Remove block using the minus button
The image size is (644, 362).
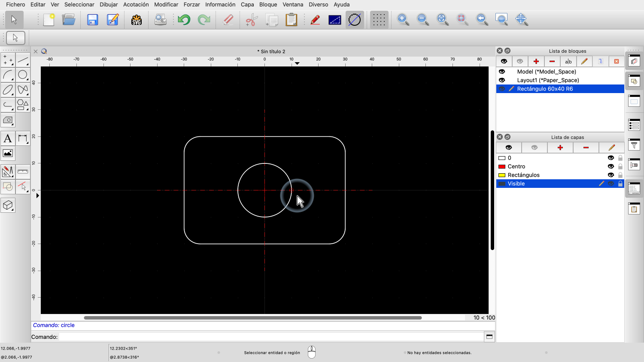[552, 61]
